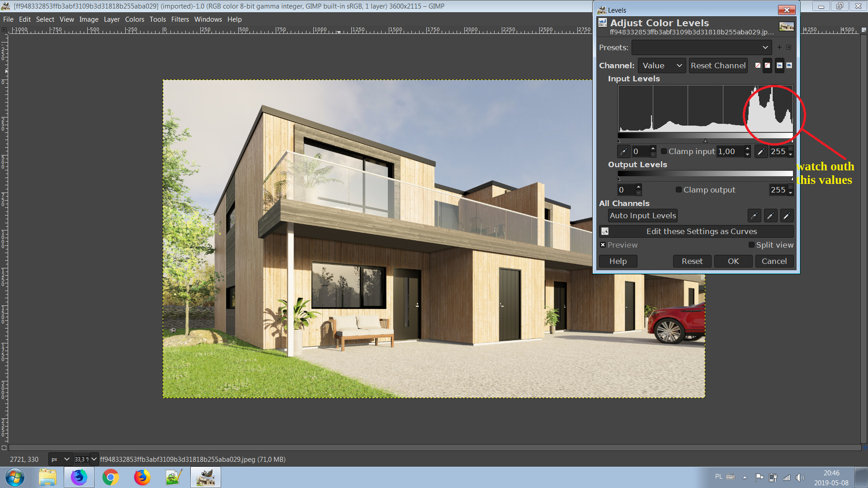Adjust levels perceptually icon
868x488 pixels.
click(x=768, y=66)
